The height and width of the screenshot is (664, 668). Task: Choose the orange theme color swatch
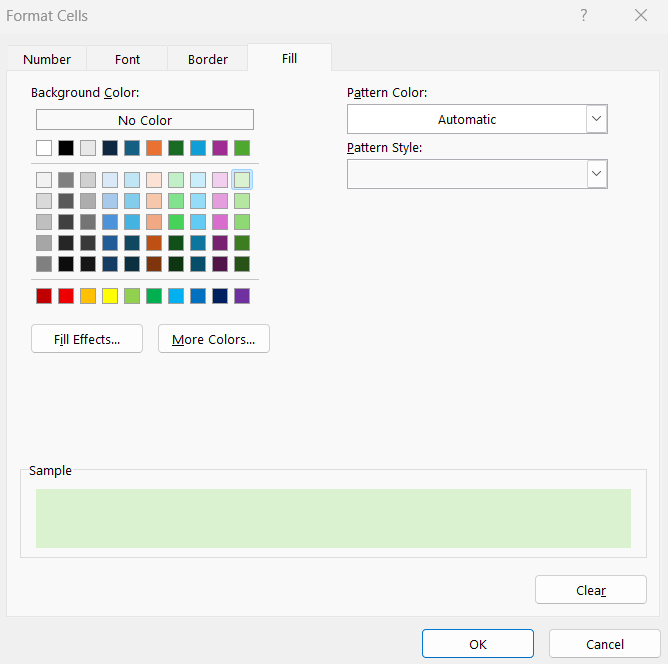(x=154, y=148)
